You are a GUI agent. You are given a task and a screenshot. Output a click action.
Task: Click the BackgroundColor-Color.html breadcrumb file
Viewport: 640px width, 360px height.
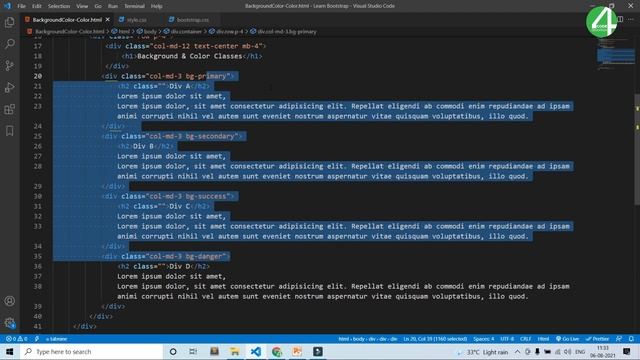(x=69, y=31)
